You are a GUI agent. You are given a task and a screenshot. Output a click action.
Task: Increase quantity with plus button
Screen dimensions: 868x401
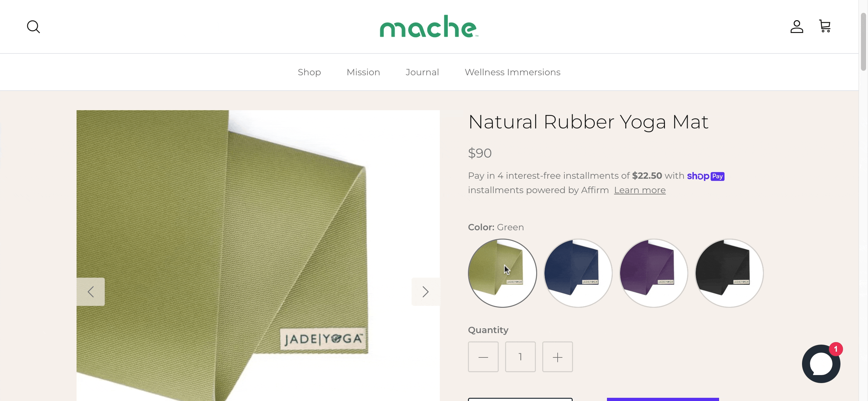pyautogui.click(x=557, y=356)
